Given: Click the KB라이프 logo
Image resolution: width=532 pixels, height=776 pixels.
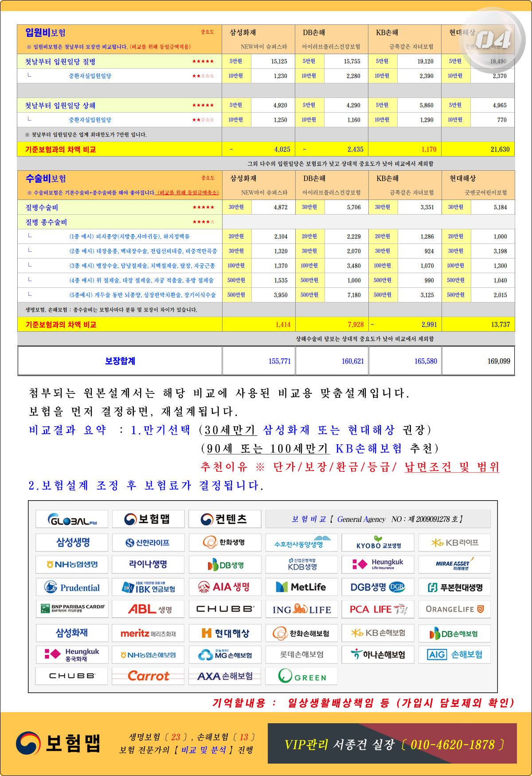Looking at the screenshot, I should click(x=454, y=542).
